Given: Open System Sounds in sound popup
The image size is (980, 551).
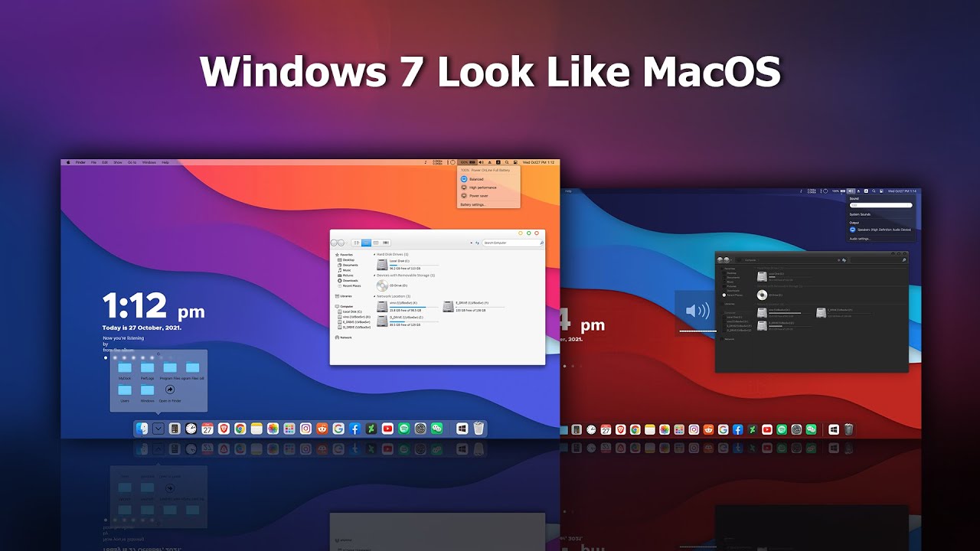Looking at the screenshot, I should coord(860,214).
